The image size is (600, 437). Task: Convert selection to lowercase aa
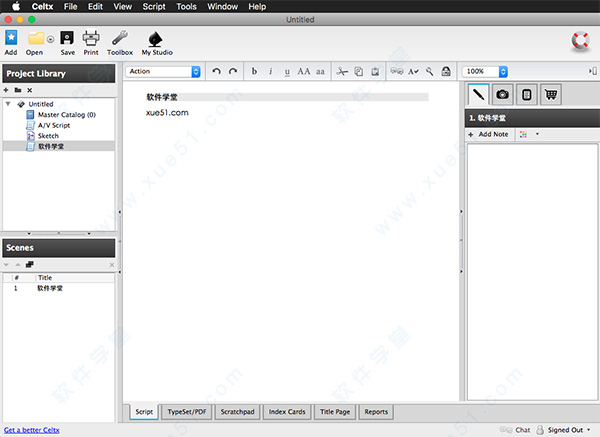pos(320,72)
